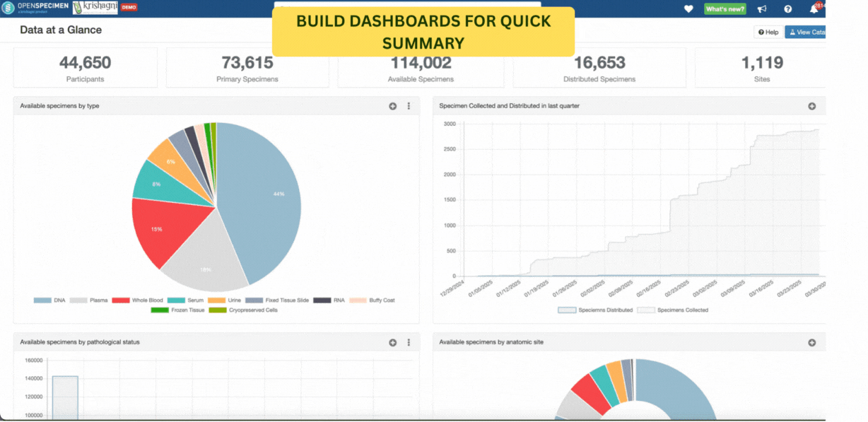
Task: Click 'Specimen Collected and Distributed in last quarter' title
Action: 510,106
